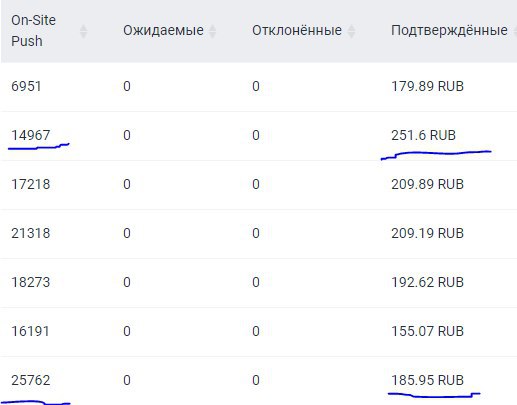Click the 155.07 RUB confirmed amount
The width and height of the screenshot is (517, 405).
pyautogui.click(x=427, y=331)
